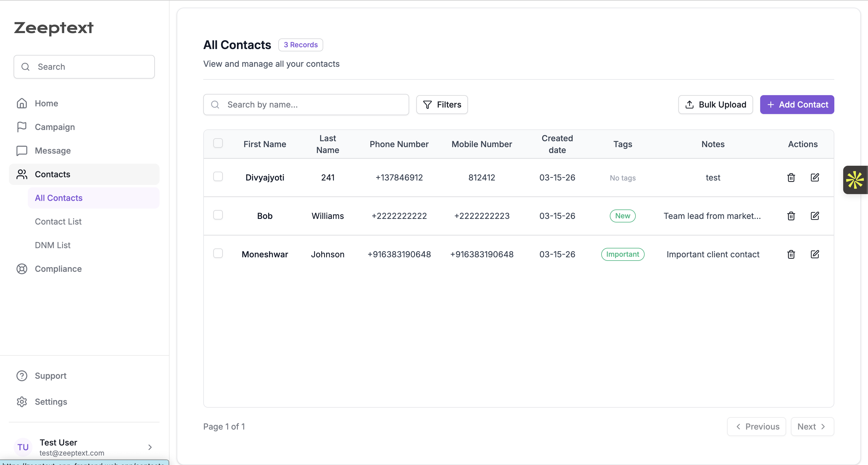Click the note 'Important client contact'
This screenshot has height=465, width=868.
(713, 254)
